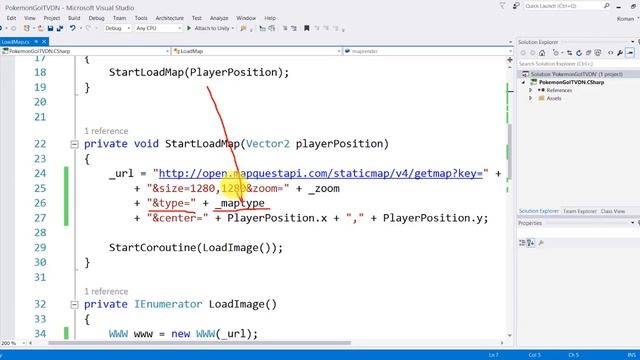
Task: Toggle pin on the LoadMap.cs tab
Action: (36, 42)
